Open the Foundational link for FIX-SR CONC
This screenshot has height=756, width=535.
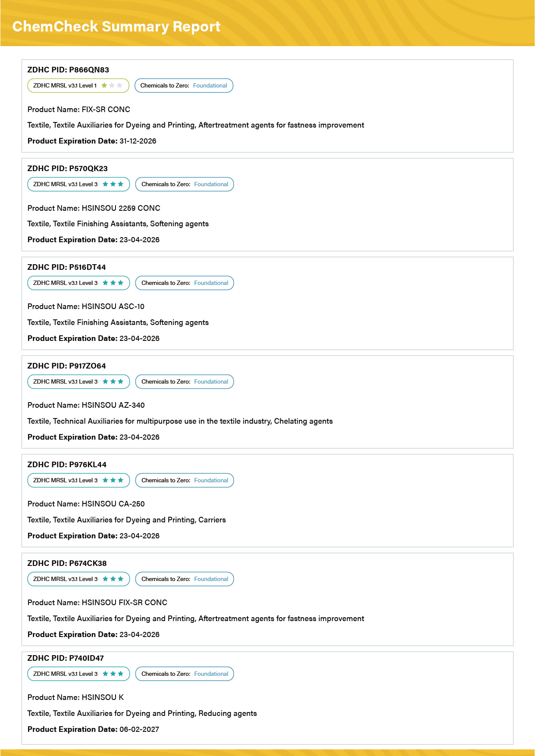210,85
